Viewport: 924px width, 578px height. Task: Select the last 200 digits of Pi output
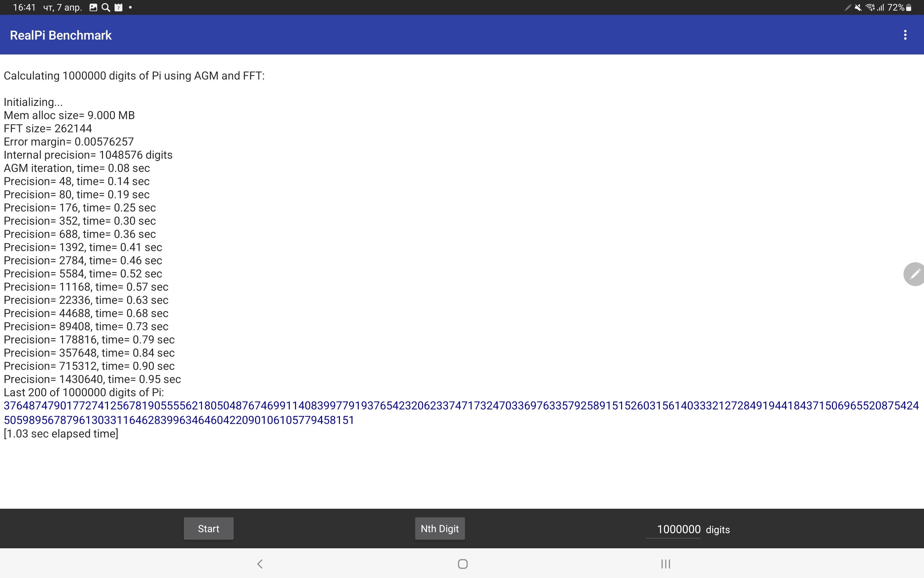[x=461, y=412]
